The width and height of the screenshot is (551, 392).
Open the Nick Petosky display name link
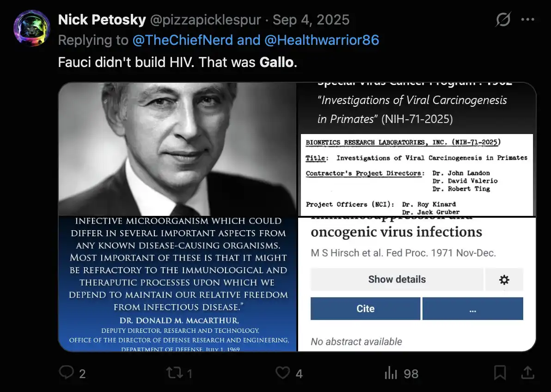(x=102, y=20)
